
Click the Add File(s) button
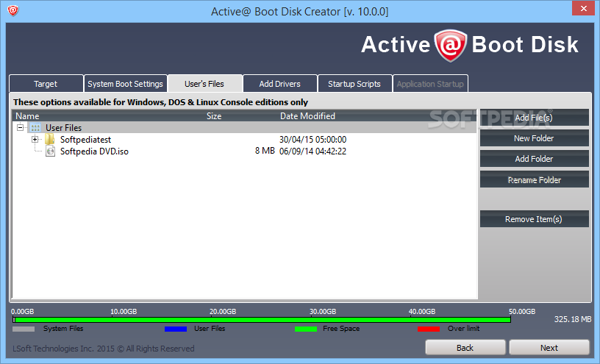point(534,118)
